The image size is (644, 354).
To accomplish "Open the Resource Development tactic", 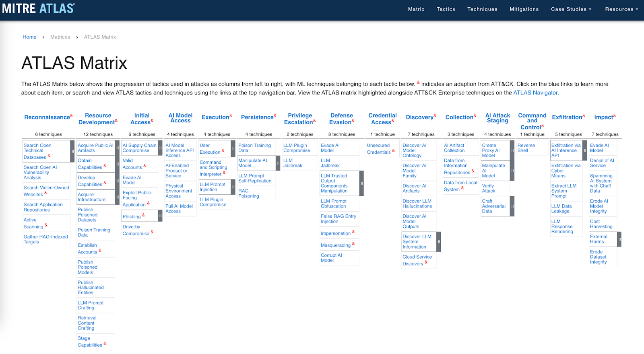I will pos(97,119).
